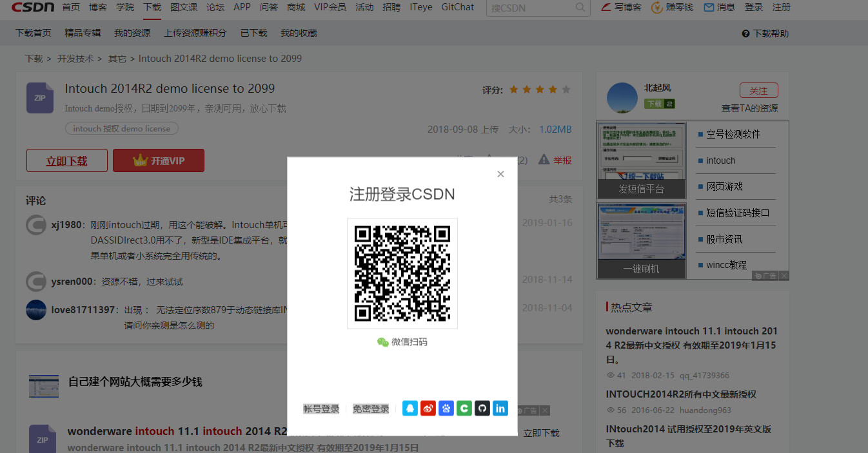Open the 精品专辑 tab
The height and width of the screenshot is (453, 868).
[x=83, y=33]
